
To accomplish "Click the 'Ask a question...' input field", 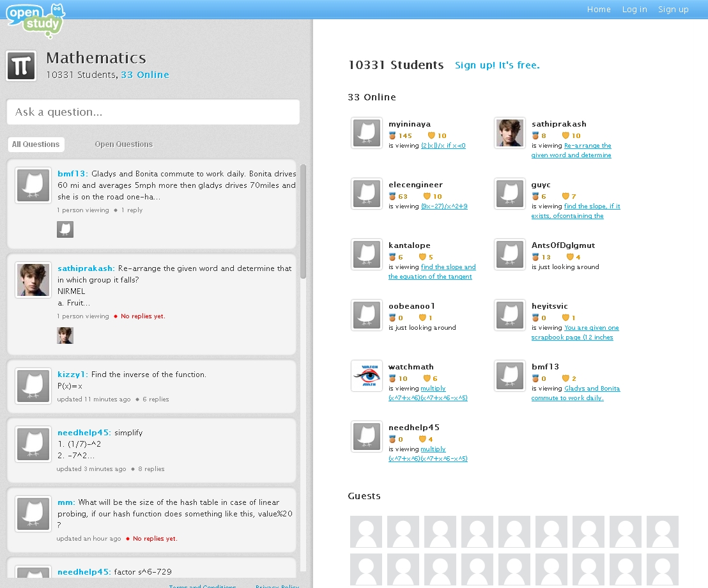I will point(153,112).
